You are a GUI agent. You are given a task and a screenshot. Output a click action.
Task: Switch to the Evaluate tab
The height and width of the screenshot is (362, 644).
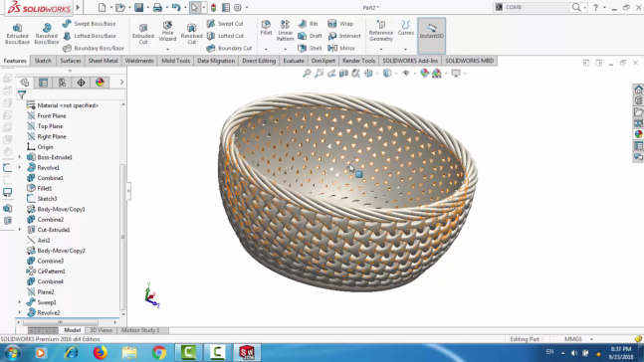(294, 61)
